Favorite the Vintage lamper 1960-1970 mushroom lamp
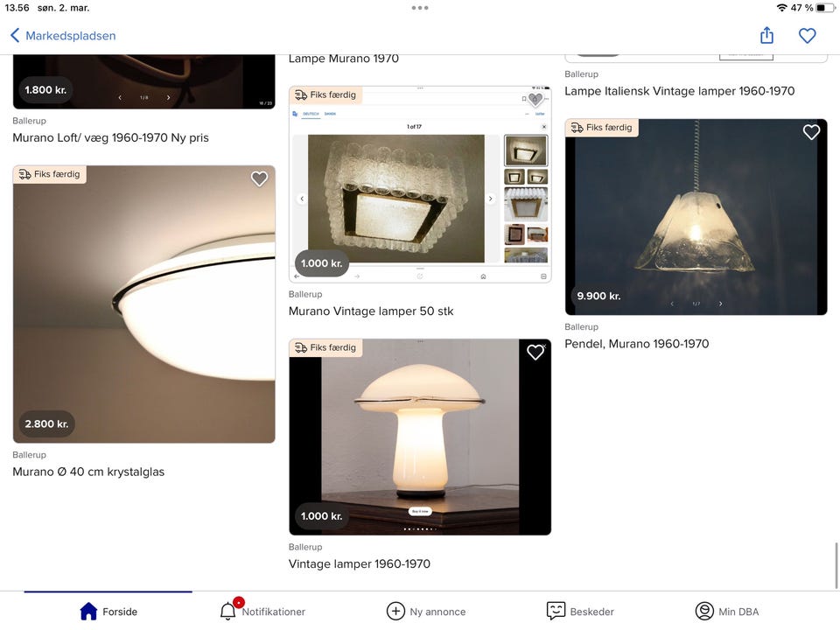 535,352
